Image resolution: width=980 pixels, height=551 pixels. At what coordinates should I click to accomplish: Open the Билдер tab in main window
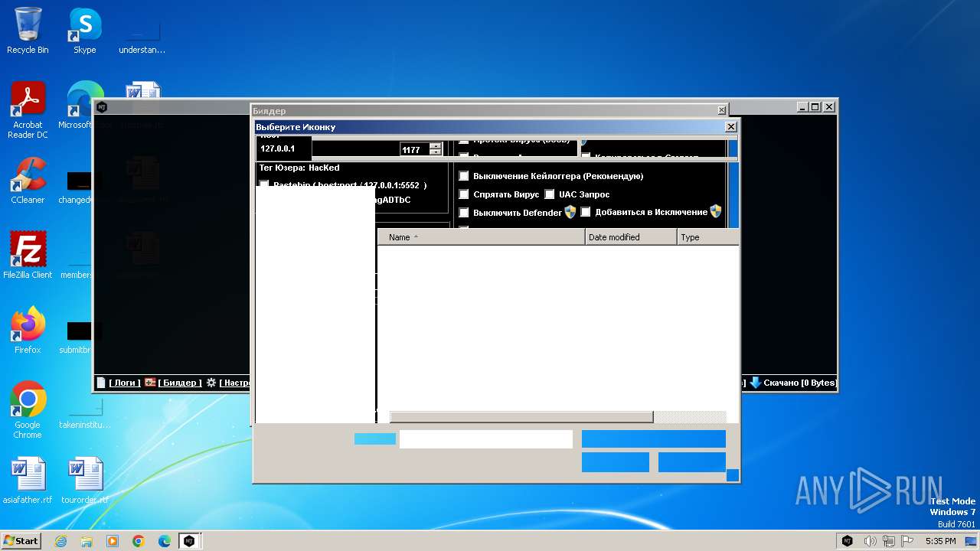pyautogui.click(x=180, y=383)
